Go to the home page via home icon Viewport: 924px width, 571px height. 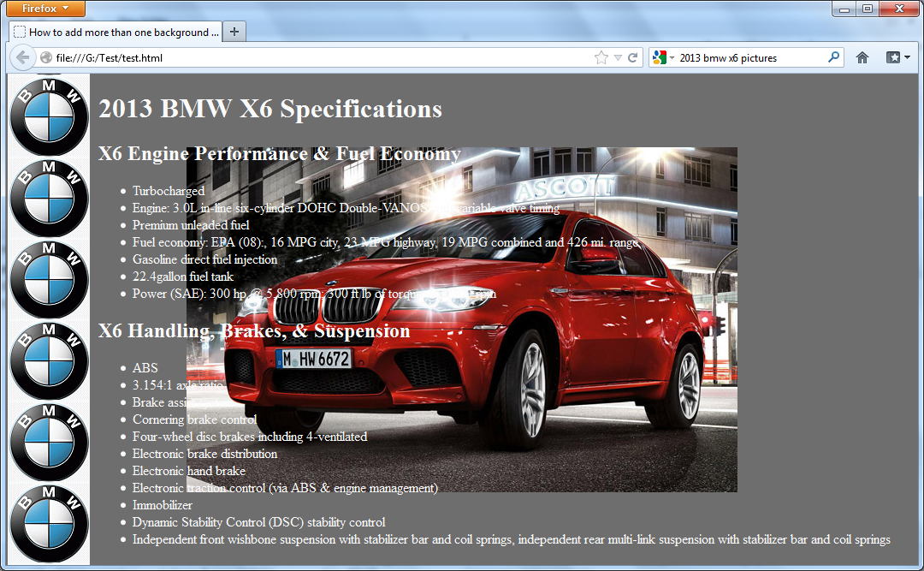pos(862,58)
